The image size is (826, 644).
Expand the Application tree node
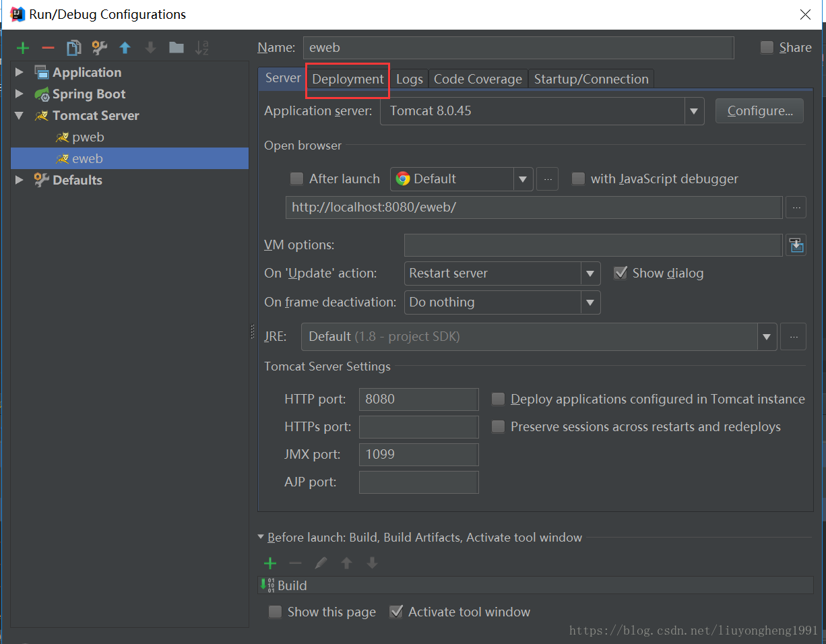point(19,72)
